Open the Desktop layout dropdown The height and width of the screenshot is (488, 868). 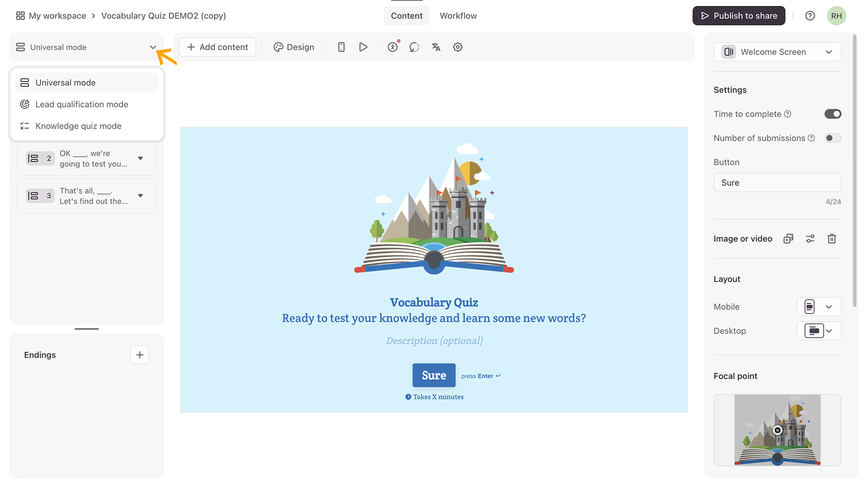[x=819, y=331]
